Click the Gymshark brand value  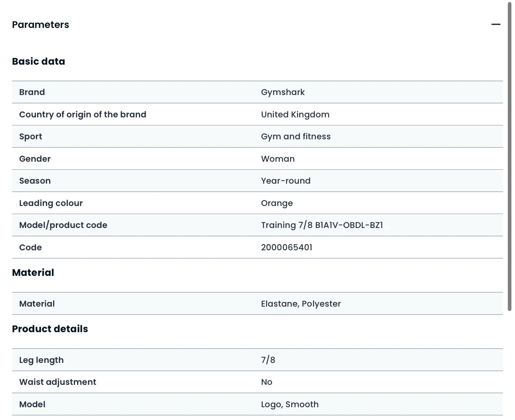(x=283, y=92)
